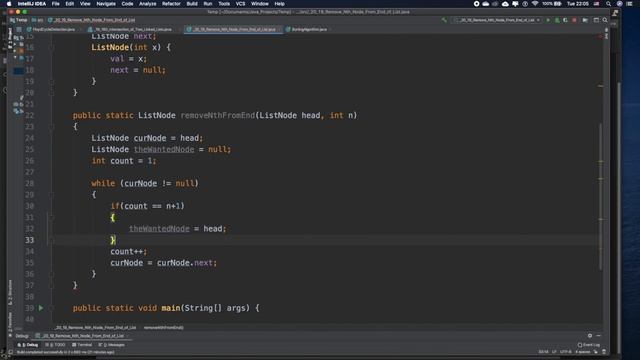This screenshot has width=640, height=360.
Task: Open the Edit menu
Action: 70,4
